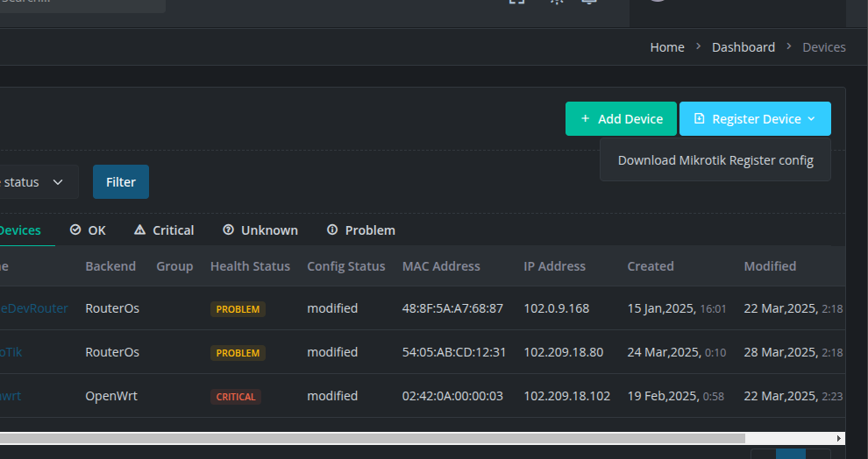
Task: Click PROBLEM badge in the 102.209.18.80 row
Action: pyautogui.click(x=238, y=352)
